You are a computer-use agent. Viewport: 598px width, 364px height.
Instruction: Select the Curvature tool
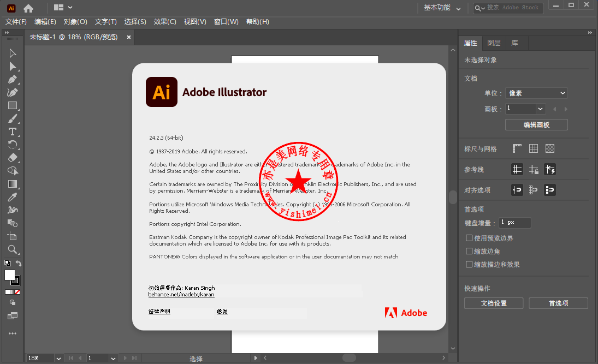13,92
